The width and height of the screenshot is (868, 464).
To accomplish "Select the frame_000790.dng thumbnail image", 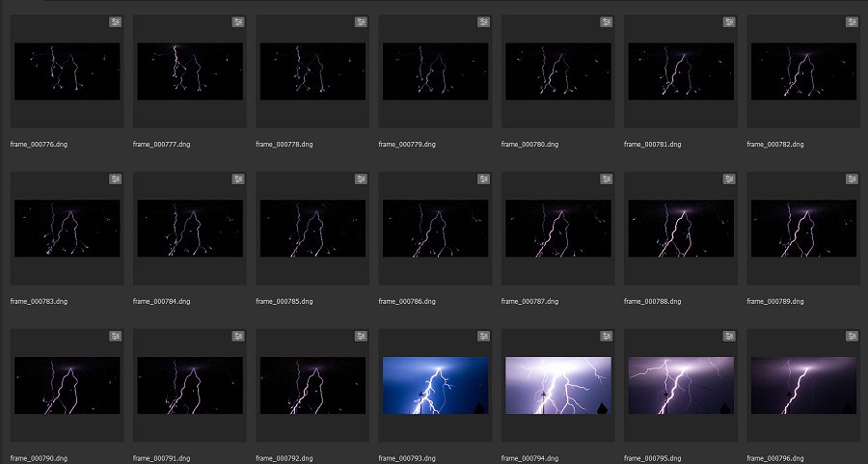I will pos(67,385).
